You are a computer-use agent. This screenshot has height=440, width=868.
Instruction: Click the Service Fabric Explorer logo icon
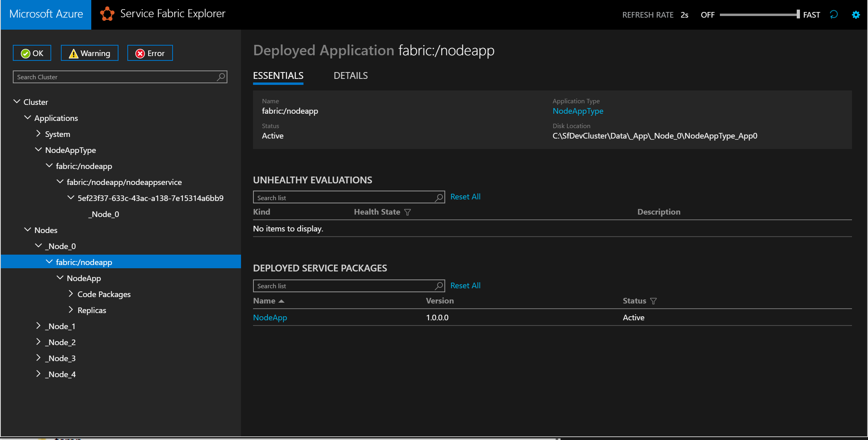click(106, 14)
